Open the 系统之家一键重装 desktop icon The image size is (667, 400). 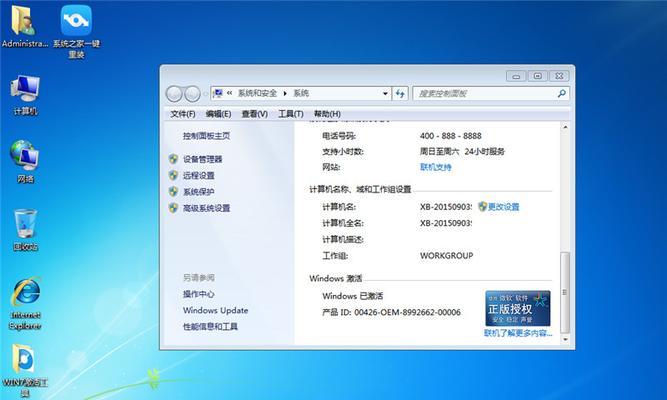coord(76,31)
